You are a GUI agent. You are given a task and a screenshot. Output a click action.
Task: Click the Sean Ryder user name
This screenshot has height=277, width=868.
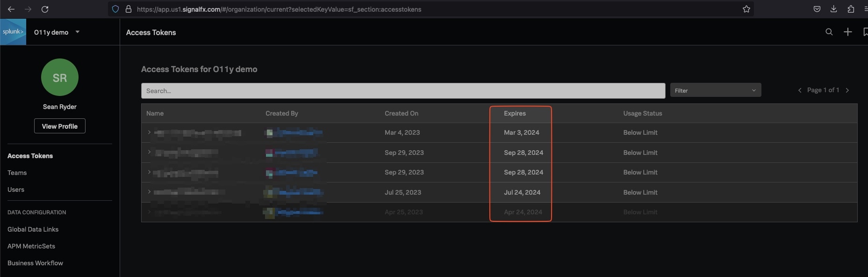pos(60,107)
